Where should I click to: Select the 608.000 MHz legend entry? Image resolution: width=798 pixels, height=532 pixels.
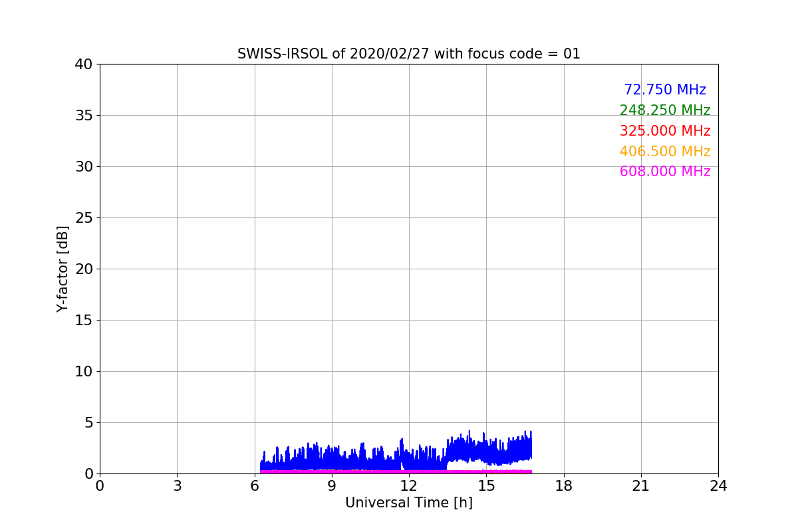pyautogui.click(x=665, y=172)
